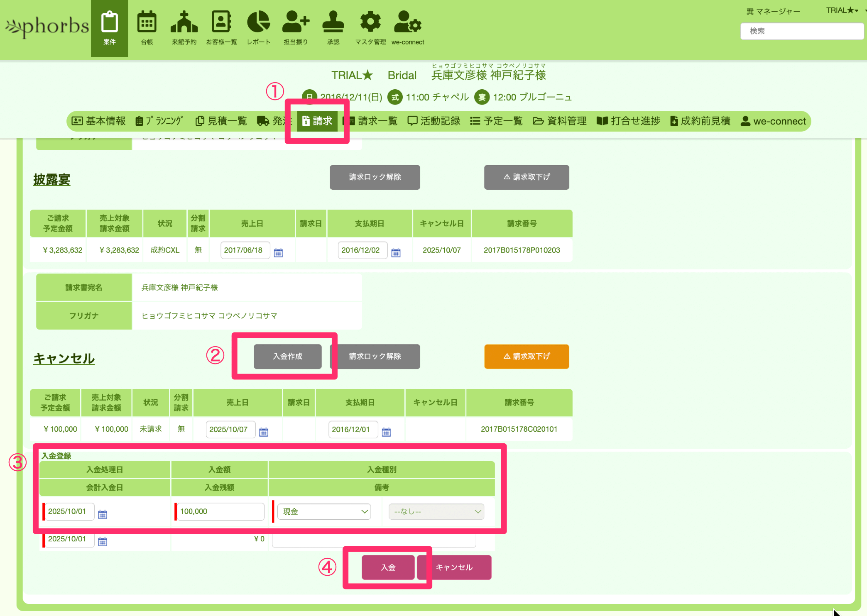
Task: Expand the 入金種別 現金 dropdown
Action: [324, 511]
